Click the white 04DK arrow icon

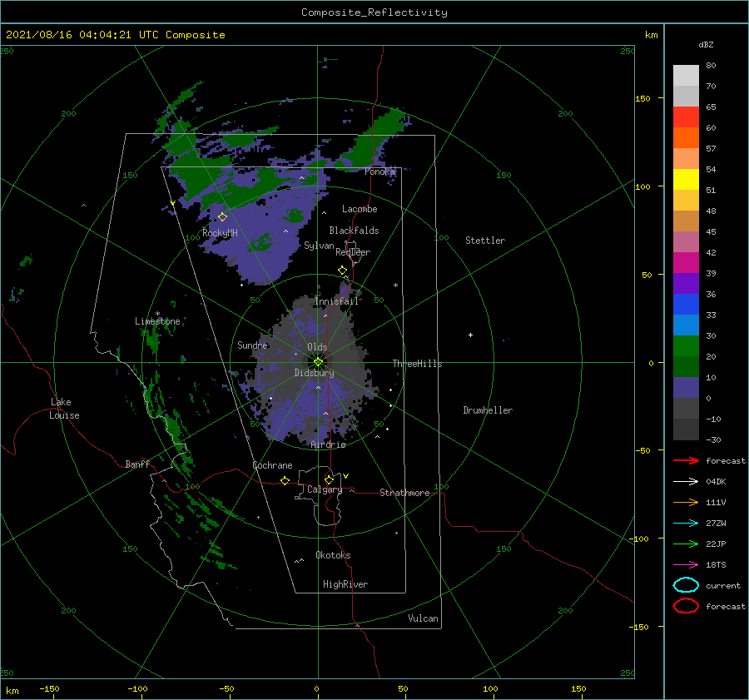click(x=686, y=482)
